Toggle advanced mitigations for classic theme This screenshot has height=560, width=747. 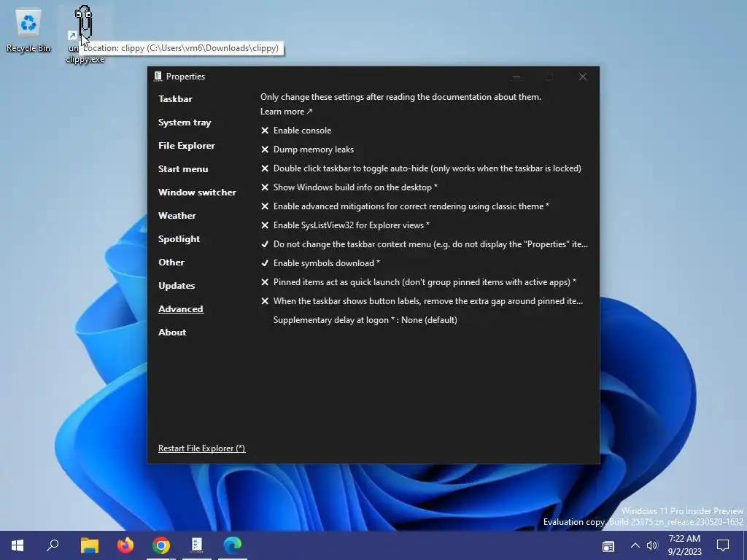pyautogui.click(x=405, y=206)
